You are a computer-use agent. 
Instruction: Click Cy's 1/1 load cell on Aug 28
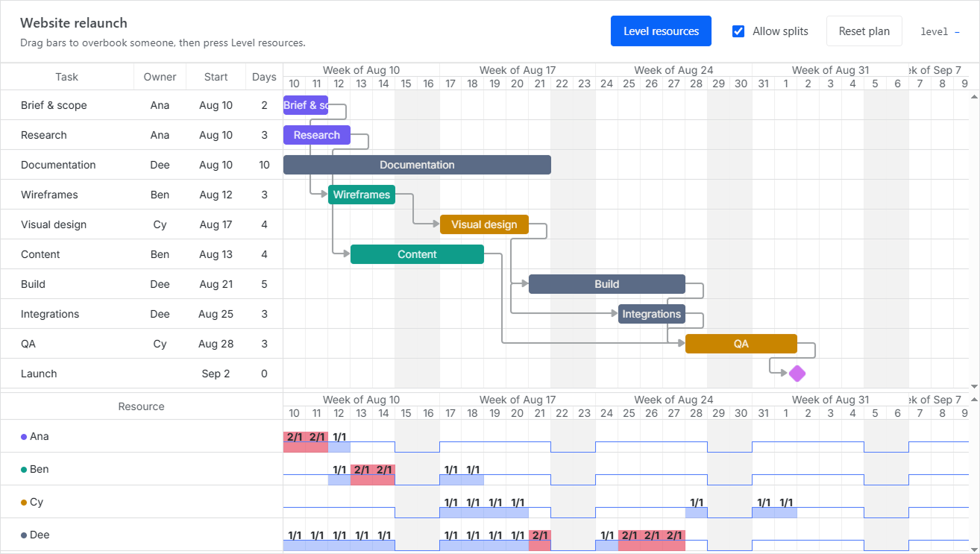coord(697,507)
